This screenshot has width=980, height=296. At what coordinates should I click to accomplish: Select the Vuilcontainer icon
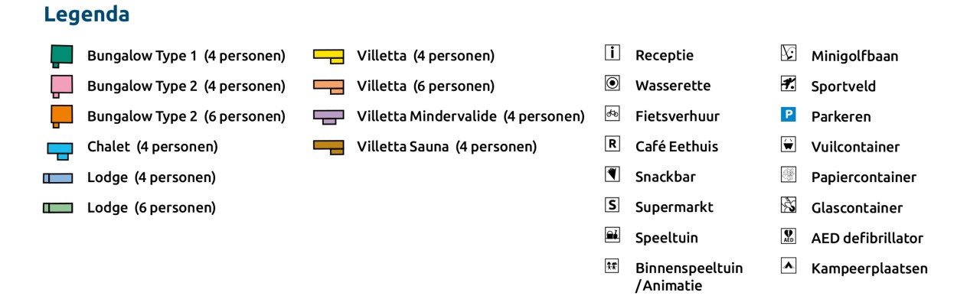click(789, 145)
